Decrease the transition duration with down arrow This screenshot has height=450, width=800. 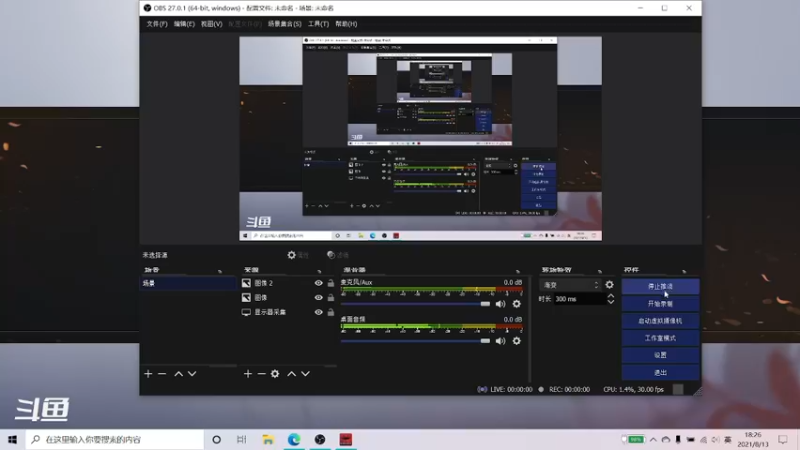pyautogui.click(x=611, y=302)
